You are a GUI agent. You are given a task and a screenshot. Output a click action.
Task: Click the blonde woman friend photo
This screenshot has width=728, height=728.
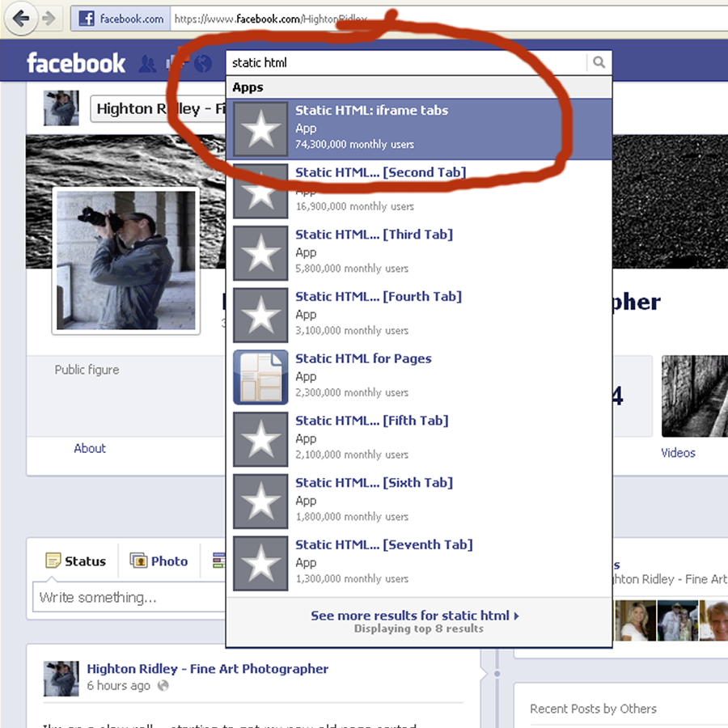tap(636, 620)
